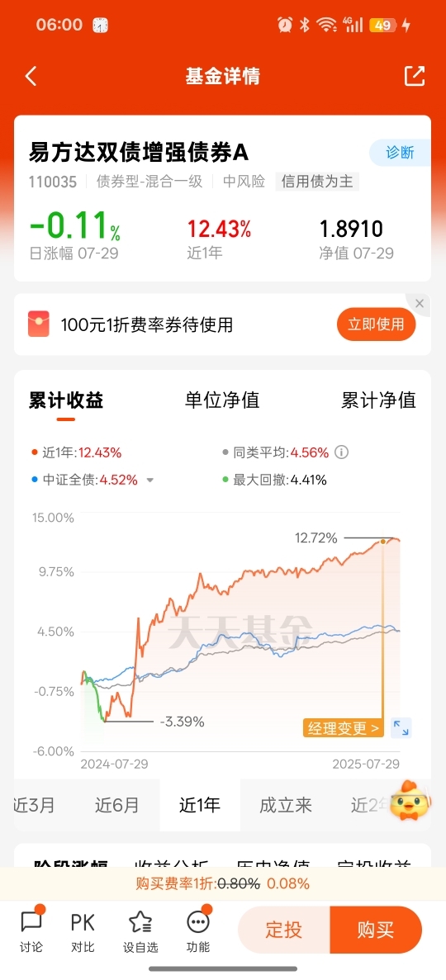Select 成立来 time range

coord(286,805)
